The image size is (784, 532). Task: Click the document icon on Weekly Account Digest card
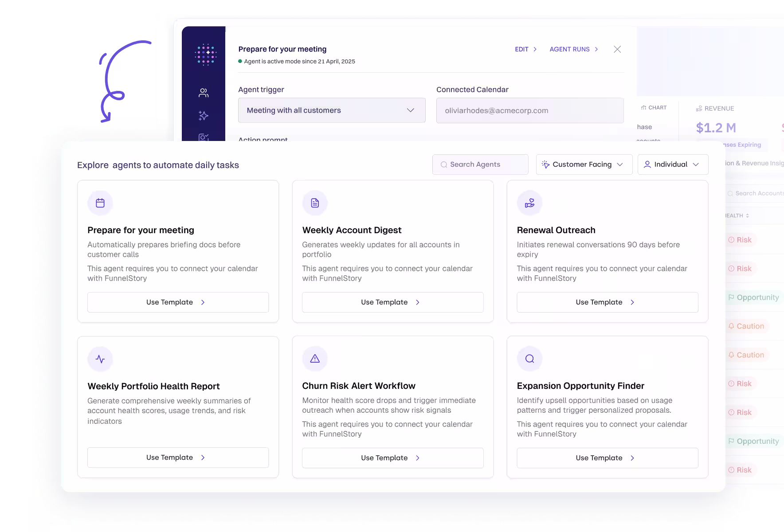(x=315, y=203)
